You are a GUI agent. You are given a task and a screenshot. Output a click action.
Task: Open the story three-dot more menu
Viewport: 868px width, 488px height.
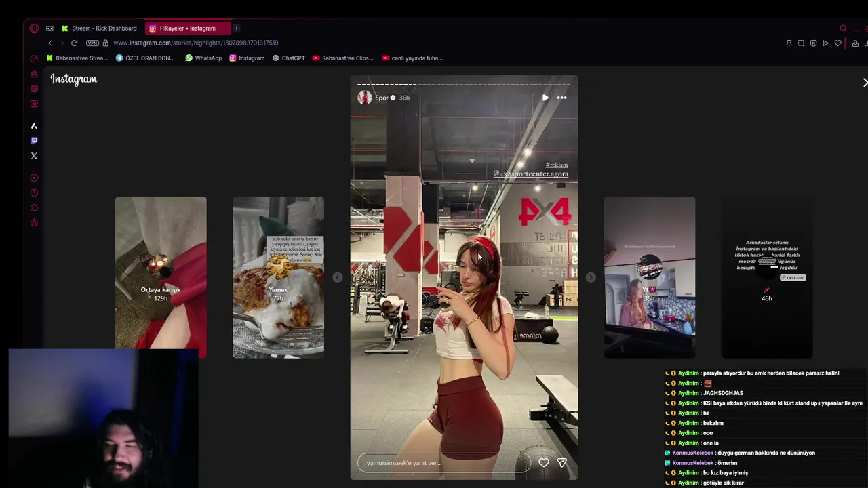(x=561, y=98)
